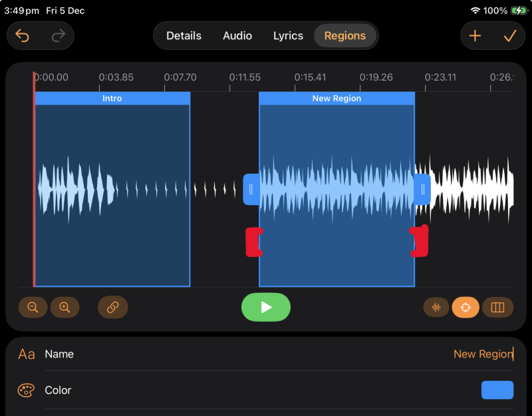Go to the Lyrics tab
Viewport: 532px width, 416px height.
pyautogui.click(x=288, y=36)
